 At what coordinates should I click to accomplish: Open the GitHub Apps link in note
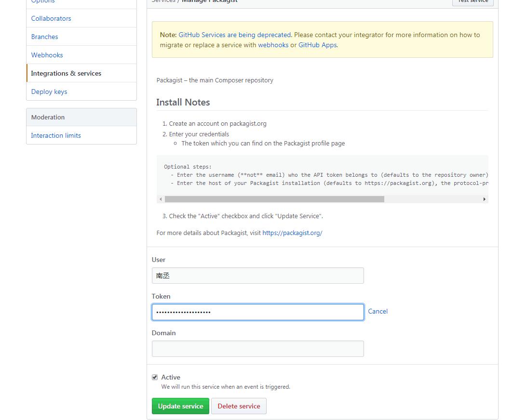[318, 45]
